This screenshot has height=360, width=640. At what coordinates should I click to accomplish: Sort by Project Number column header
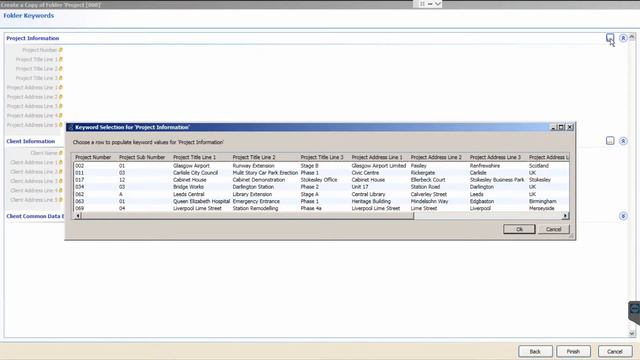click(93, 157)
